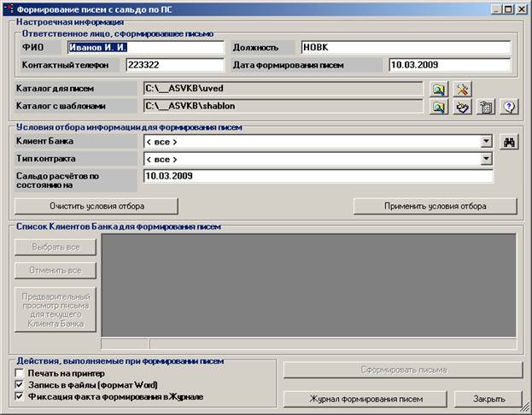Enable the 'Печать на принтер' checkbox
532x415 pixels.
pyautogui.click(x=20, y=374)
